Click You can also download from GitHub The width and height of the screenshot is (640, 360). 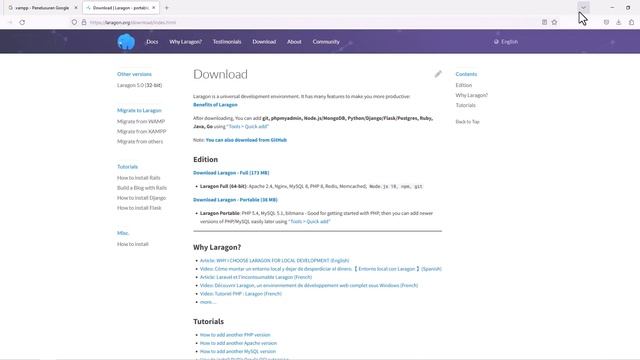(246, 140)
